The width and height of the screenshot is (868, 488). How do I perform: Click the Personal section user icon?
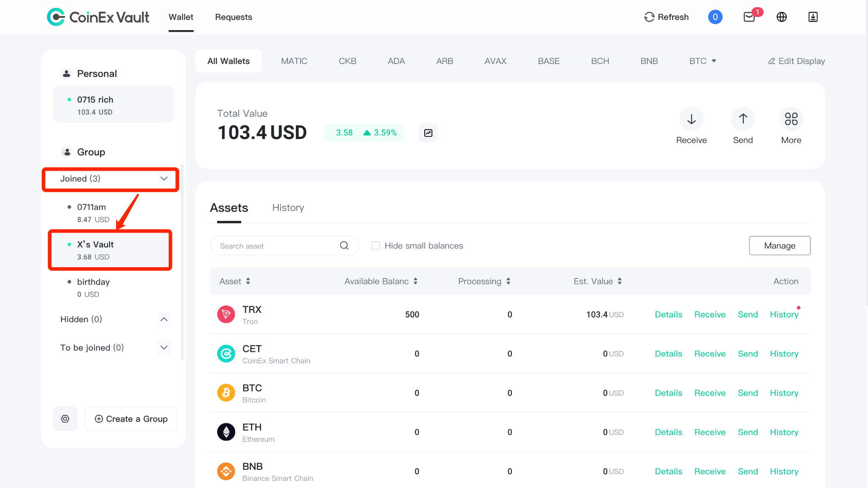(x=67, y=73)
